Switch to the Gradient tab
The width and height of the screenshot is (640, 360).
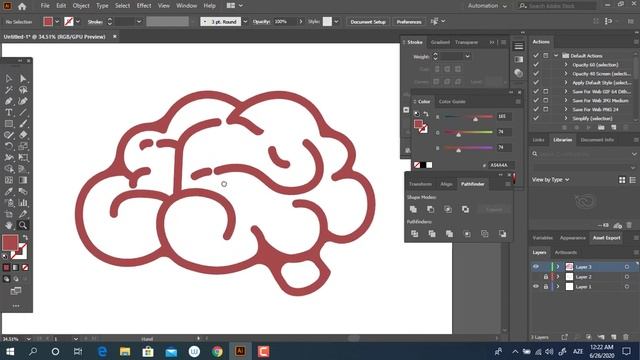440,42
